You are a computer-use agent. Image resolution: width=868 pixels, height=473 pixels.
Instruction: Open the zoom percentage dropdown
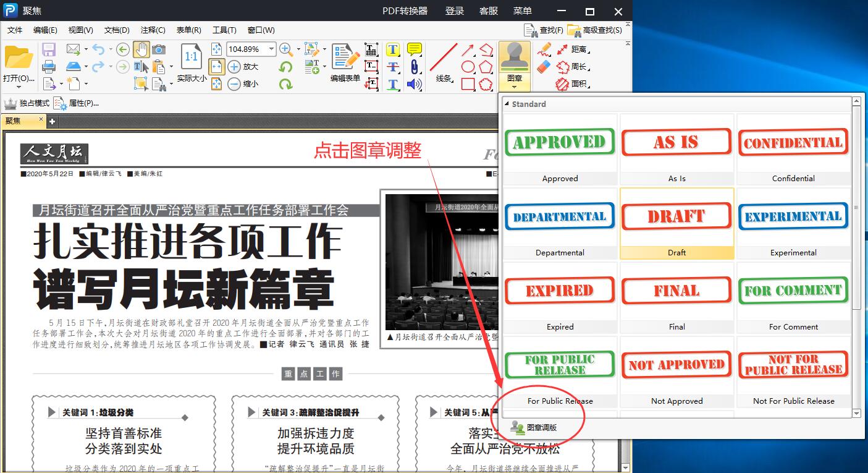(x=271, y=49)
